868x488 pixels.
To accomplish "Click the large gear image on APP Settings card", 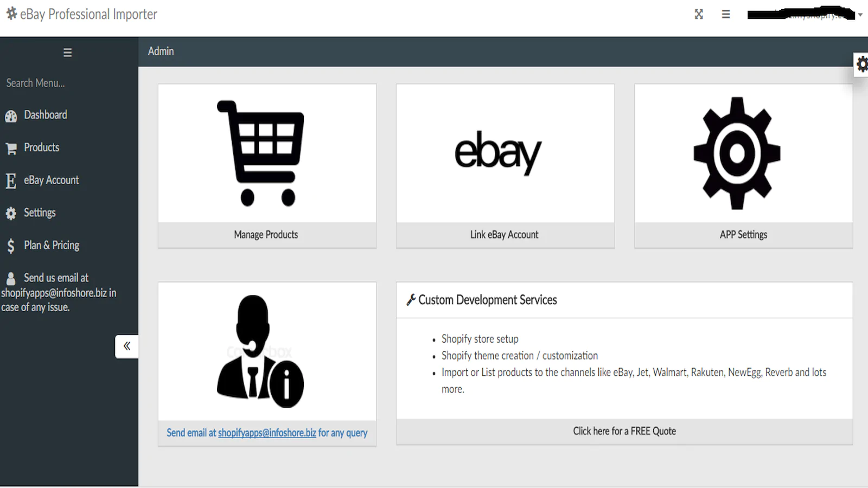I will (x=737, y=153).
